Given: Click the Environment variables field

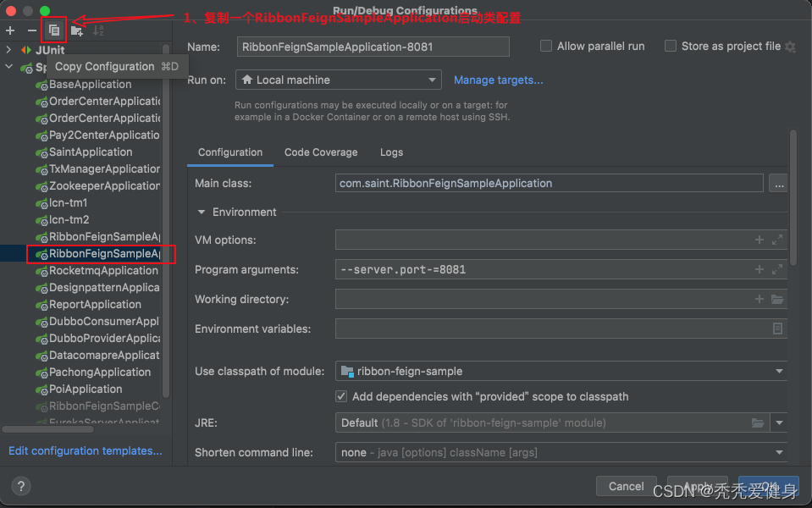Looking at the screenshot, I should click(561, 329).
